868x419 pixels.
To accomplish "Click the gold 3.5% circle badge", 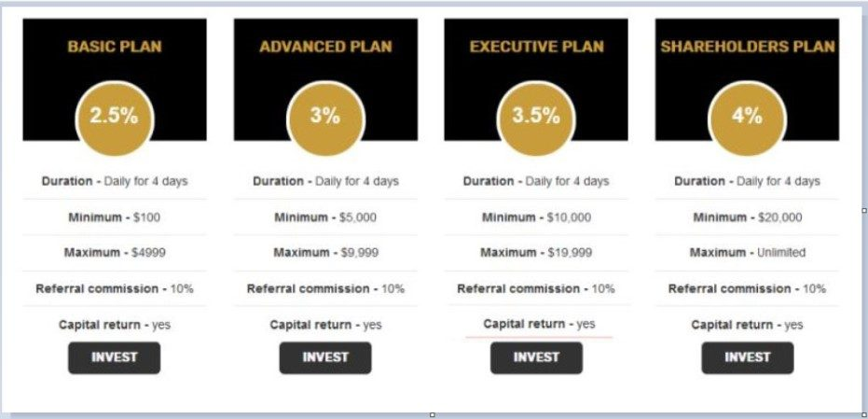I will (536, 117).
